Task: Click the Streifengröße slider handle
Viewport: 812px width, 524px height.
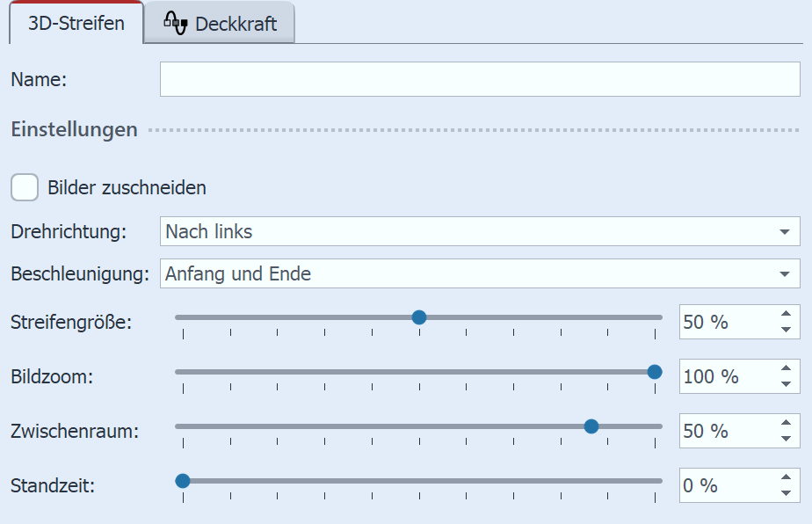Action: pos(419,317)
